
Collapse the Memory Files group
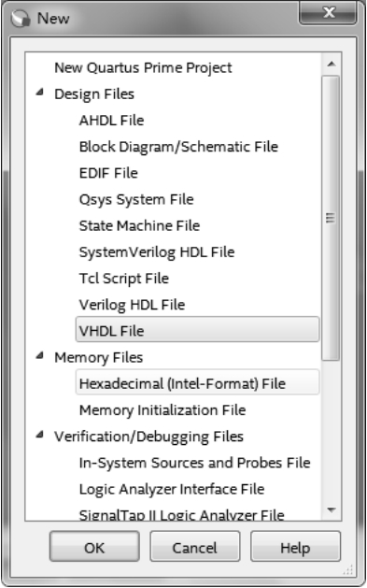pos(40,355)
